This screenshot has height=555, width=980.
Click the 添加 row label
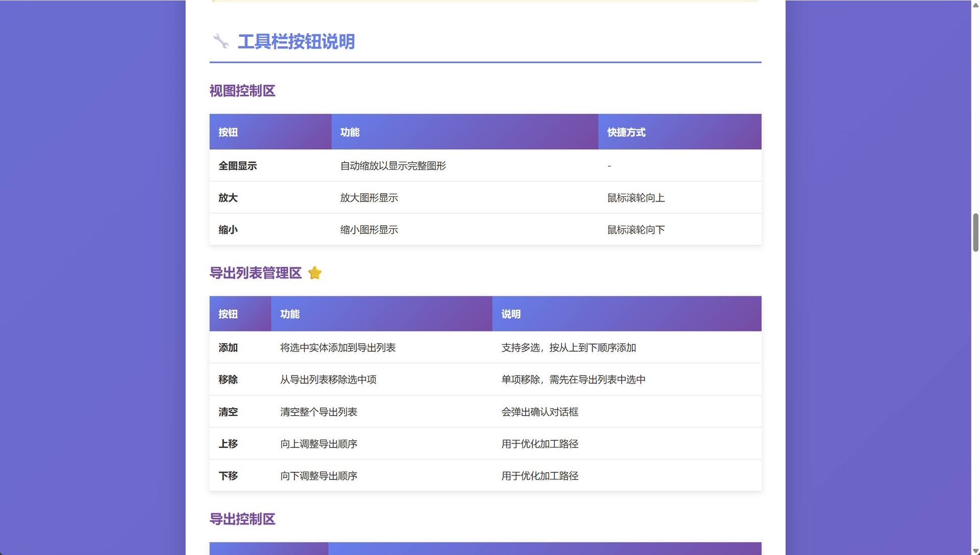[x=228, y=348]
